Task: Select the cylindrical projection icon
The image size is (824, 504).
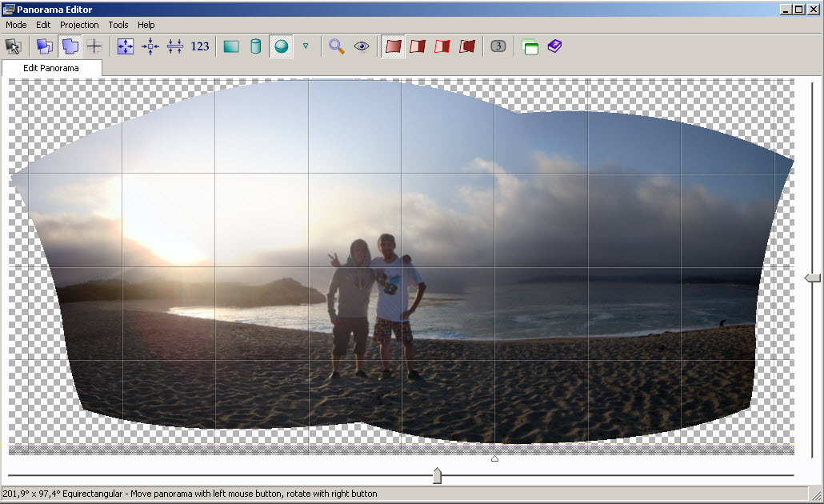Action: click(x=256, y=46)
